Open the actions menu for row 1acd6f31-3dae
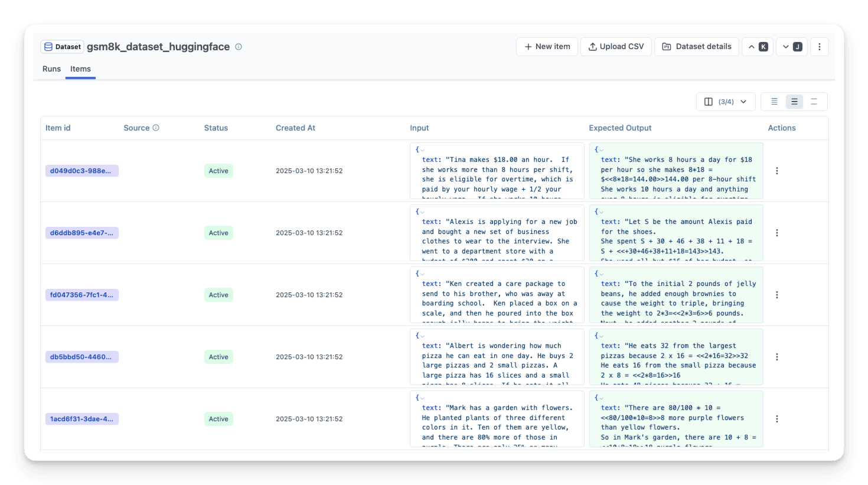The width and height of the screenshot is (868, 485). [776, 419]
